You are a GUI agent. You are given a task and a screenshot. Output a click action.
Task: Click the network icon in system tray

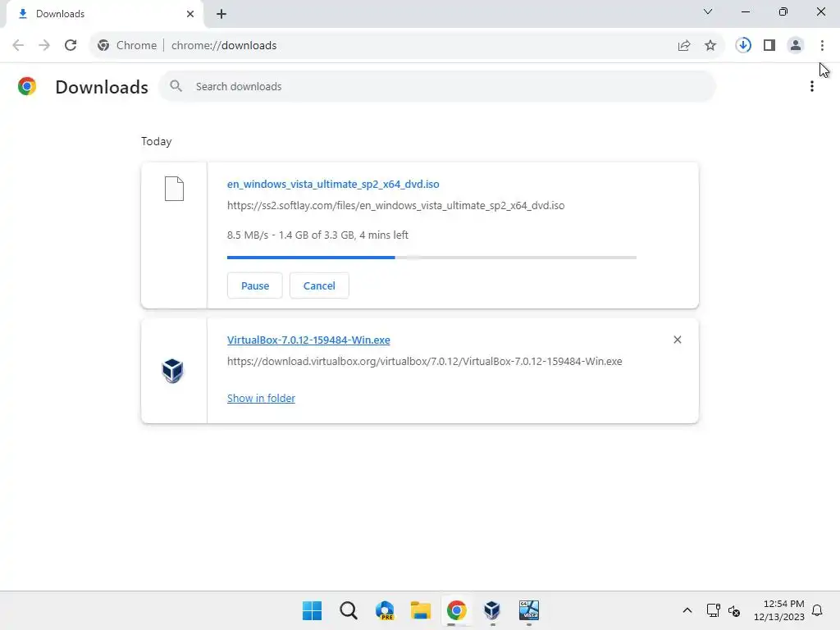coord(713,610)
